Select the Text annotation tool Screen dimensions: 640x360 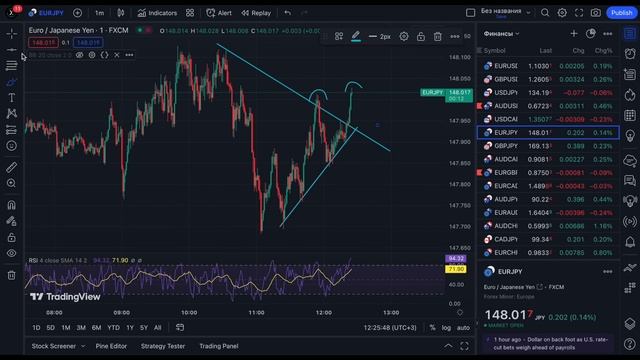tap(11, 98)
